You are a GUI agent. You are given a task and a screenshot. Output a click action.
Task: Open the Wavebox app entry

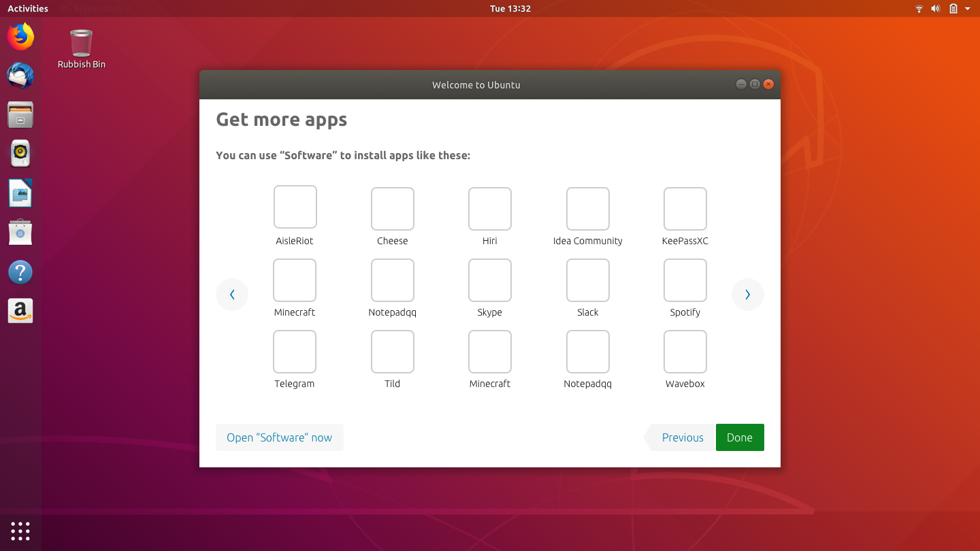pyautogui.click(x=685, y=352)
